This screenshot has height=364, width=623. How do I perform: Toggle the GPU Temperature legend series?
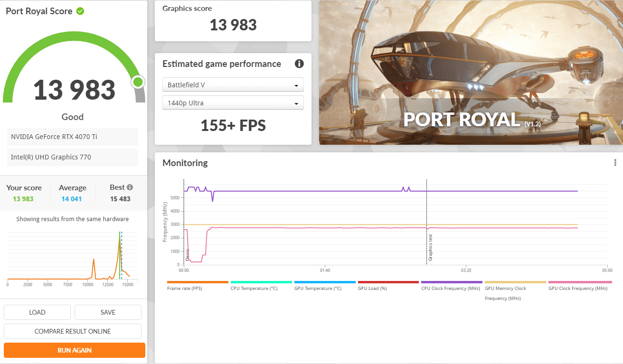click(325, 285)
